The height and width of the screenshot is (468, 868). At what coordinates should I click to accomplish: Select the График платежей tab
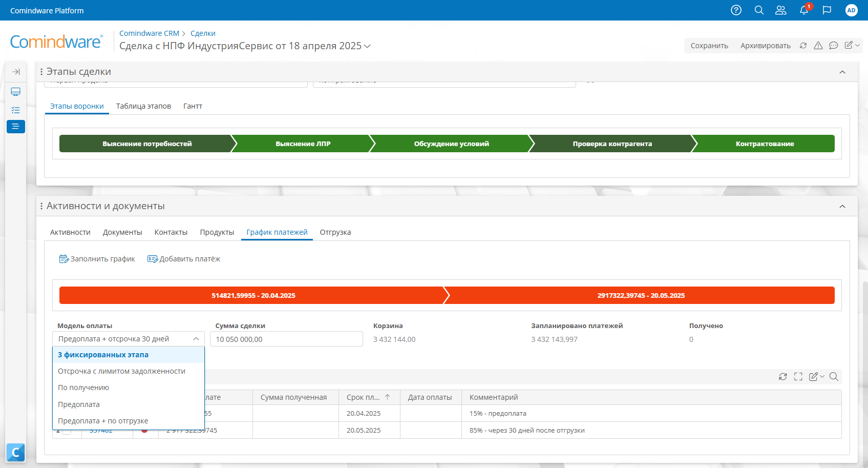click(x=277, y=232)
